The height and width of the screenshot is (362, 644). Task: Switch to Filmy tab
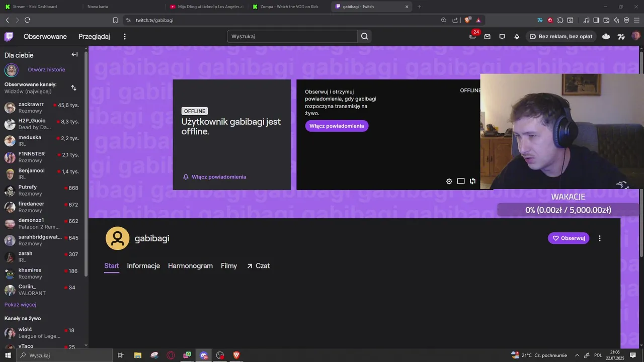point(229,266)
